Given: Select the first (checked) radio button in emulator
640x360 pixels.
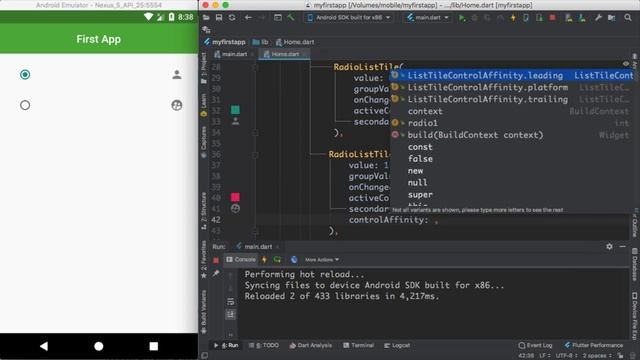Looking at the screenshot, I should 25,74.
